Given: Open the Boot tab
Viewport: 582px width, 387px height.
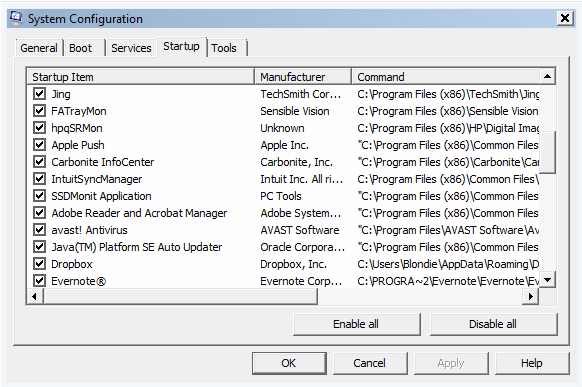Looking at the screenshot, I should pyautogui.click(x=85, y=48).
